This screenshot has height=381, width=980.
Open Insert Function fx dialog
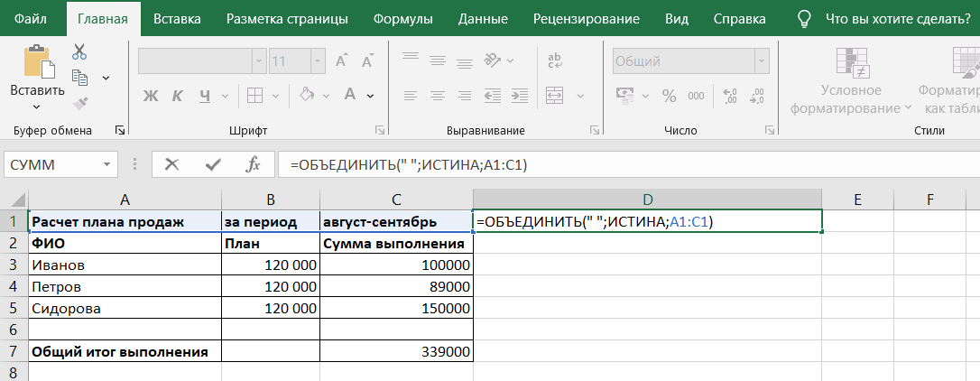tap(253, 164)
